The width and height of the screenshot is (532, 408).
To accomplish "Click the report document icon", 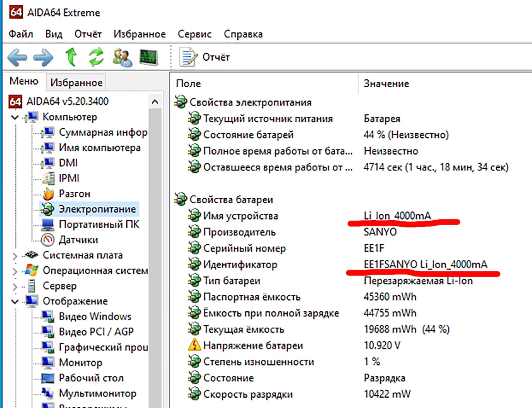I will coord(188,57).
